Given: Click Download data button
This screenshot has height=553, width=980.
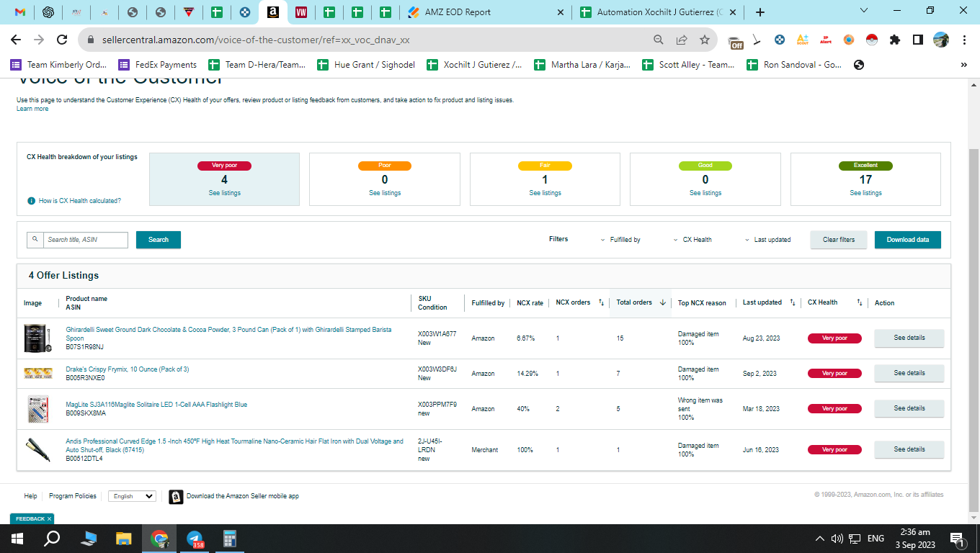Looking at the screenshot, I should point(908,240).
